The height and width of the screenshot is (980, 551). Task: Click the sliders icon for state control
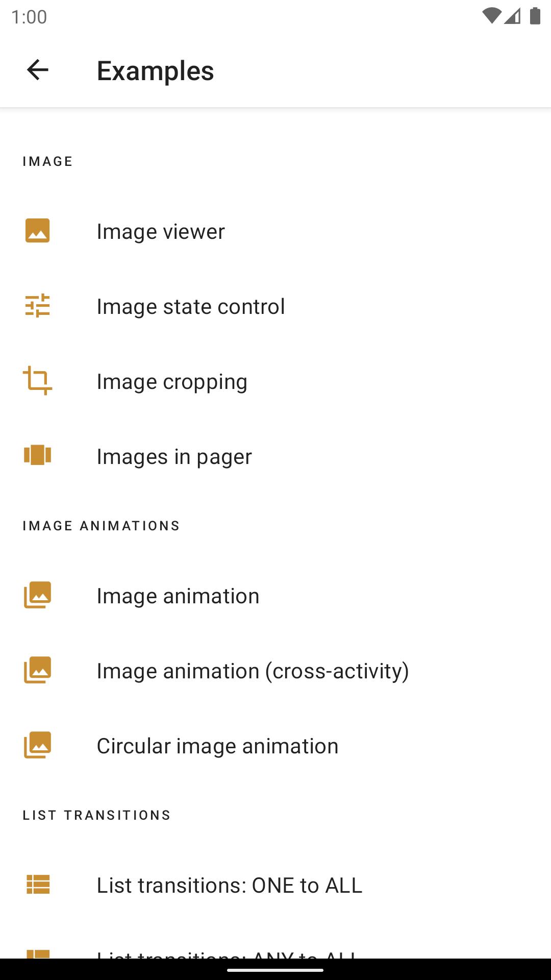click(38, 306)
